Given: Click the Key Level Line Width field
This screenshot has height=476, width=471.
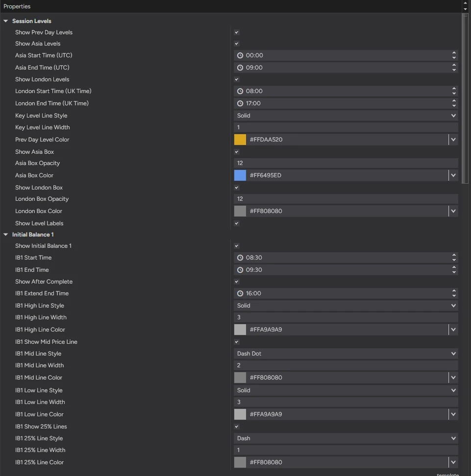Looking at the screenshot, I should click(x=346, y=127).
